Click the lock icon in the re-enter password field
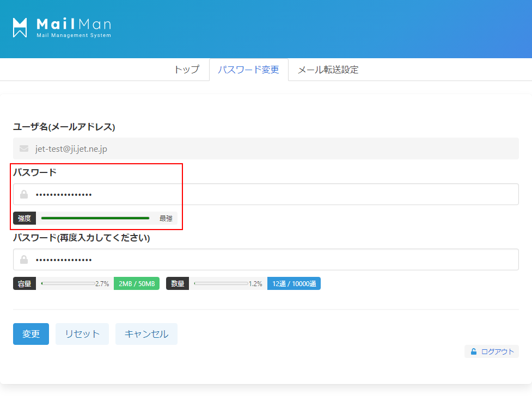Viewport: 532px width, 396px height. (x=24, y=259)
